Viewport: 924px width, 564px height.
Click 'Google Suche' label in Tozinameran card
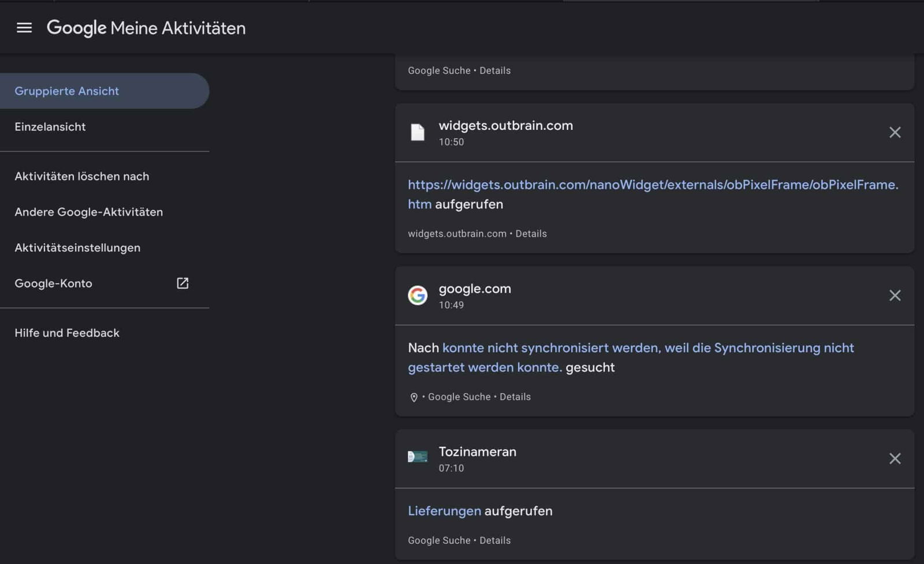(439, 541)
